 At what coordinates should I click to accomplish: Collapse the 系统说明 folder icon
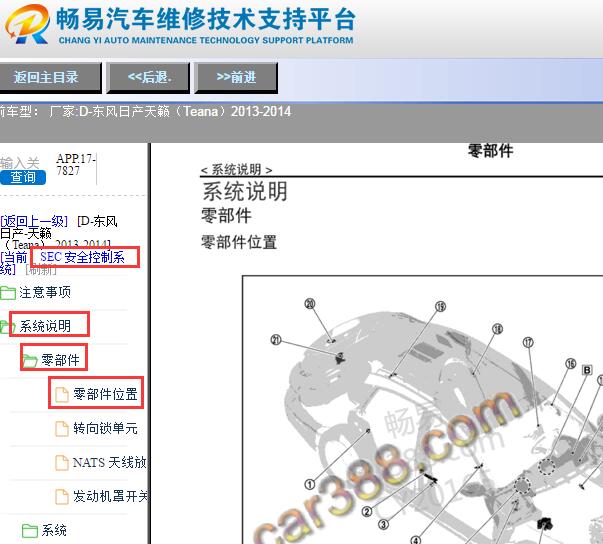7,327
